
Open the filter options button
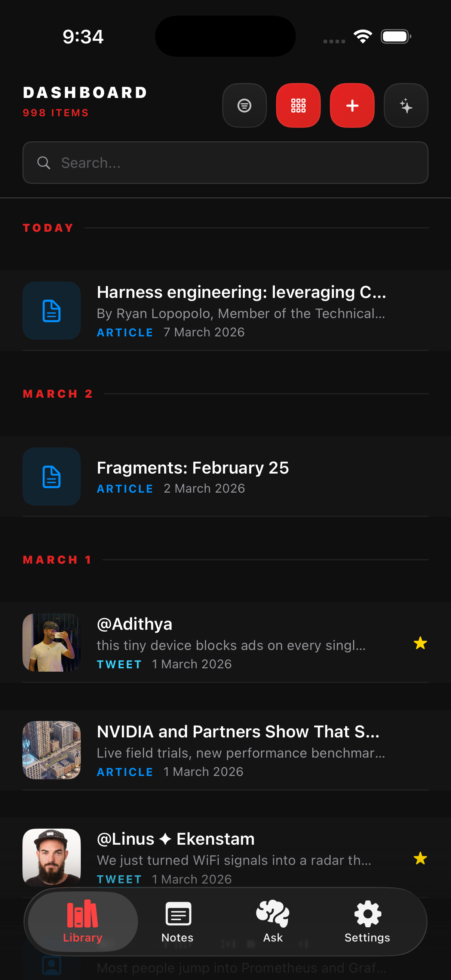coord(244,105)
